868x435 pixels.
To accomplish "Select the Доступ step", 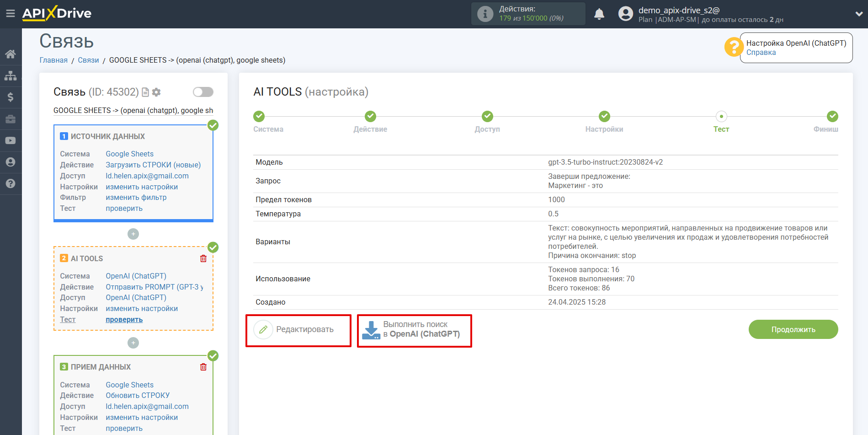I will coord(487,122).
